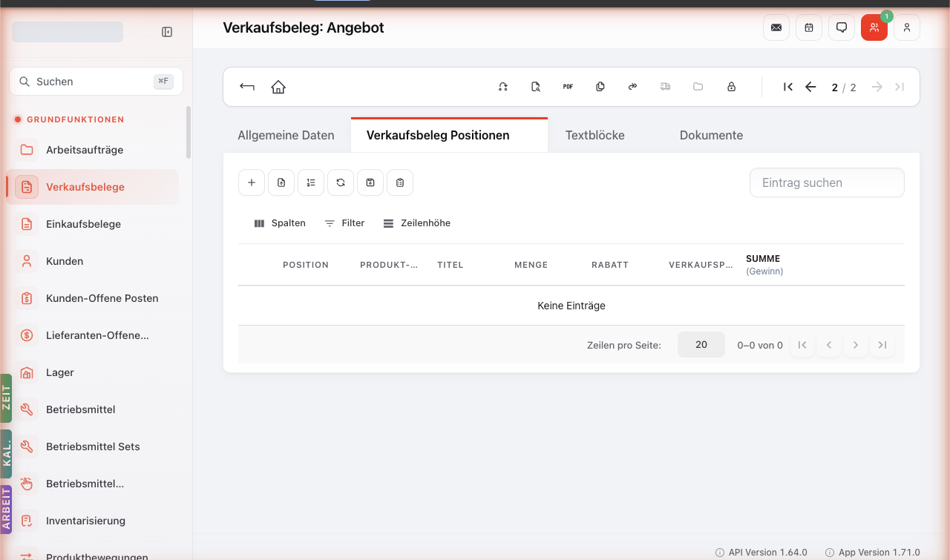Click the table pager previous-page chevron
Viewport: 950px width, 560px height.
pyautogui.click(x=829, y=345)
